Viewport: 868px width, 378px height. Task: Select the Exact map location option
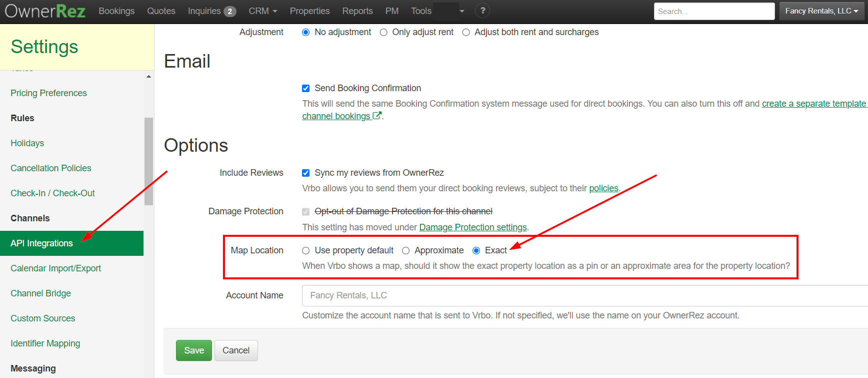point(476,250)
